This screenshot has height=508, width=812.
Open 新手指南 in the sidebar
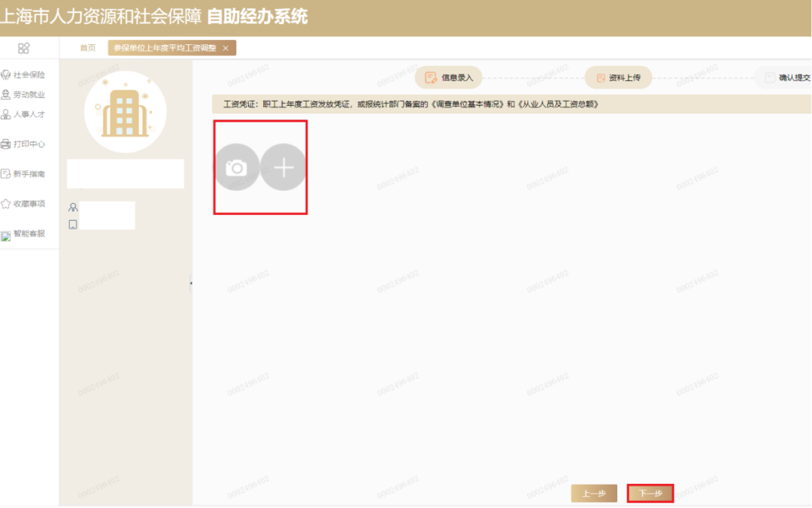(x=23, y=174)
